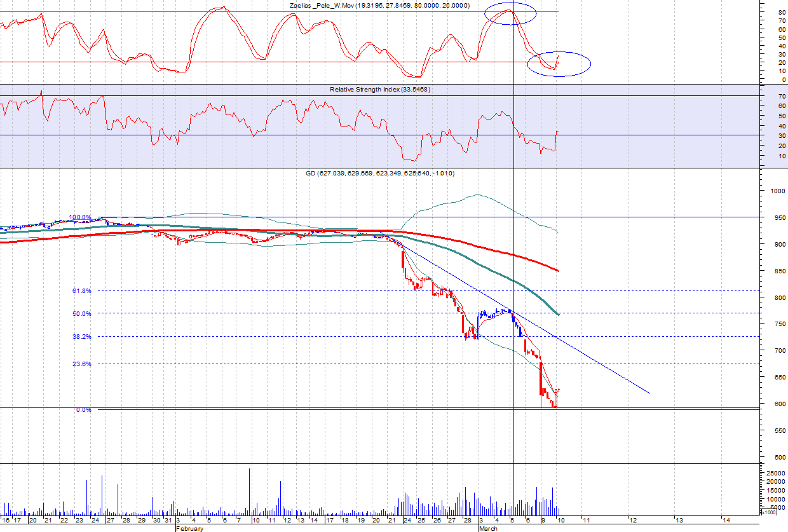Click the 23.6% Fibonacci retracement label

81,364
